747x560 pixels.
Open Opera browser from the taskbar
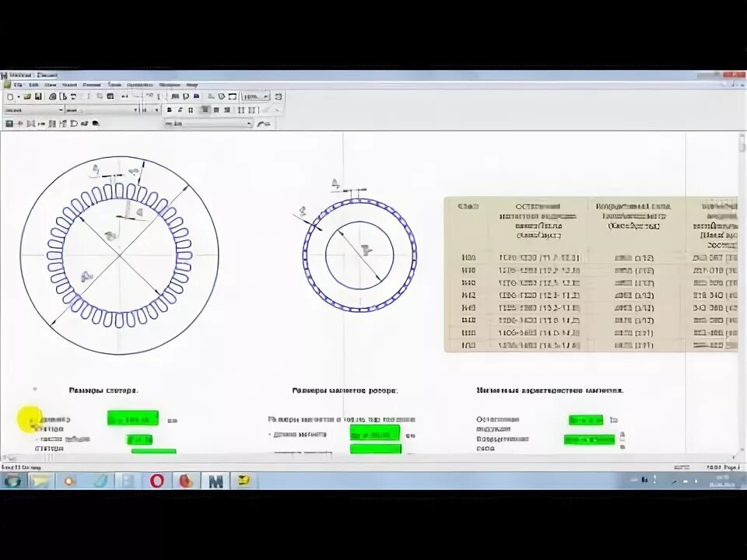coord(156,481)
